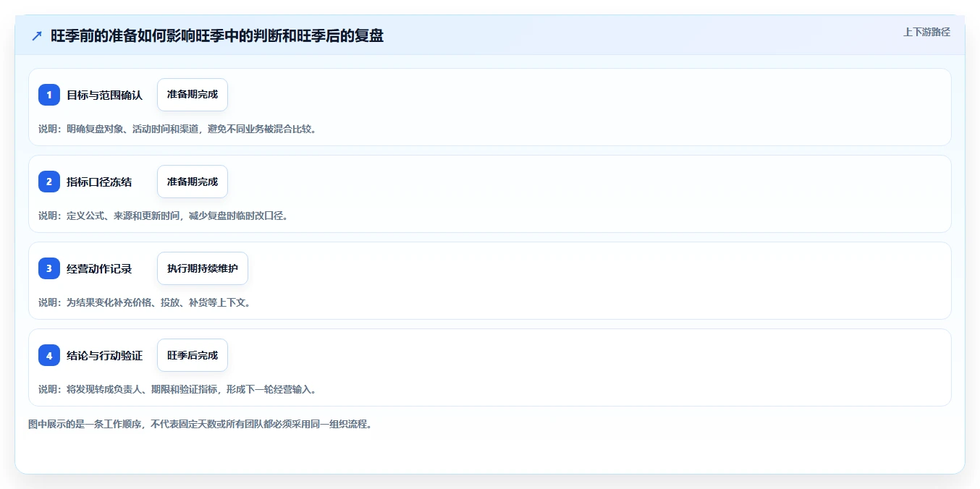
Task: Click 准备期完成 tag beside 指标口径冻结
Action: click(193, 182)
